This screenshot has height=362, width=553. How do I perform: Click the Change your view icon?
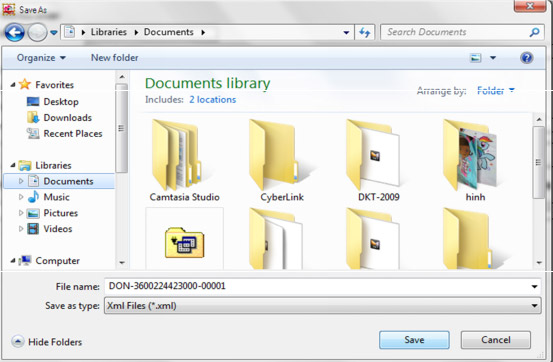(x=475, y=58)
